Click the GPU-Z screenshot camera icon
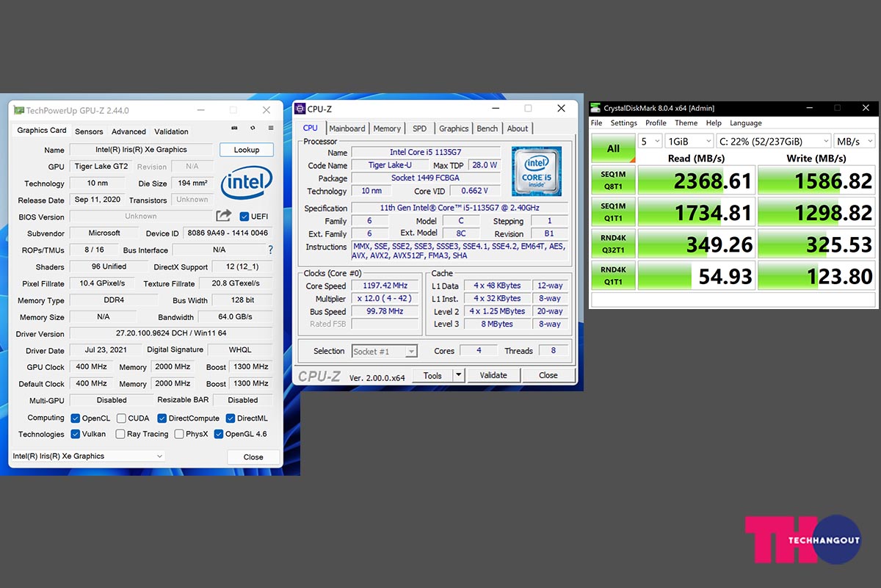The image size is (881, 588). point(234,128)
